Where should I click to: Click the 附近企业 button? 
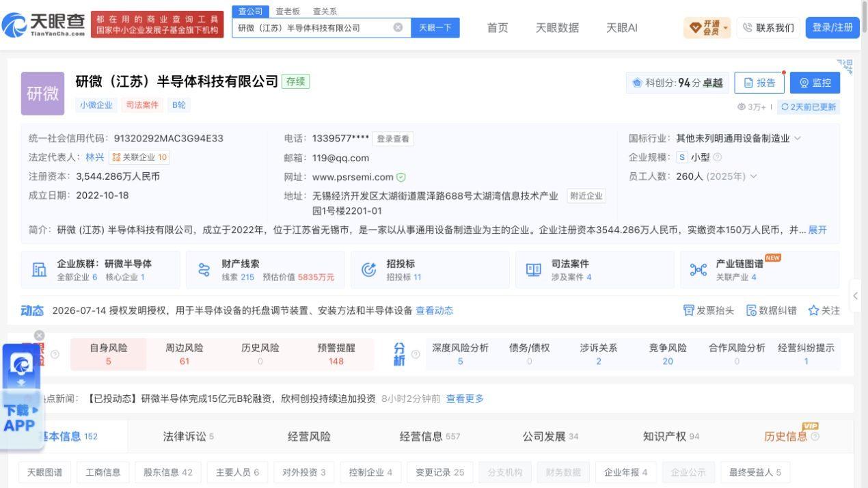point(586,196)
